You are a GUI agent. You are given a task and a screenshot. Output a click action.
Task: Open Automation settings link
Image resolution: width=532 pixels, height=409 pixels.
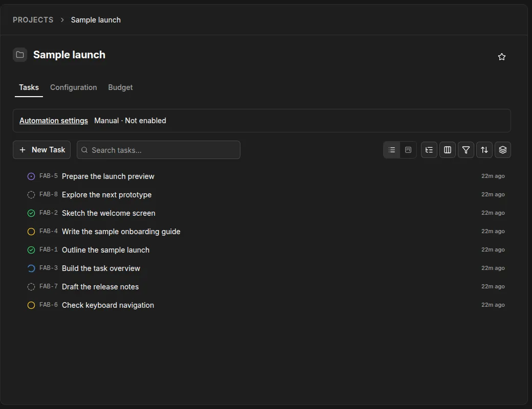point(54,121)
